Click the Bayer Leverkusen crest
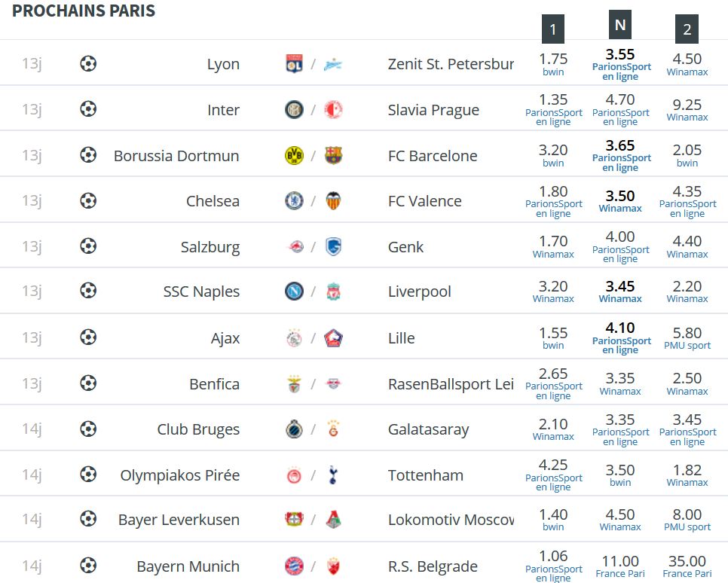 pyautogui.click(x=294, y=519)
